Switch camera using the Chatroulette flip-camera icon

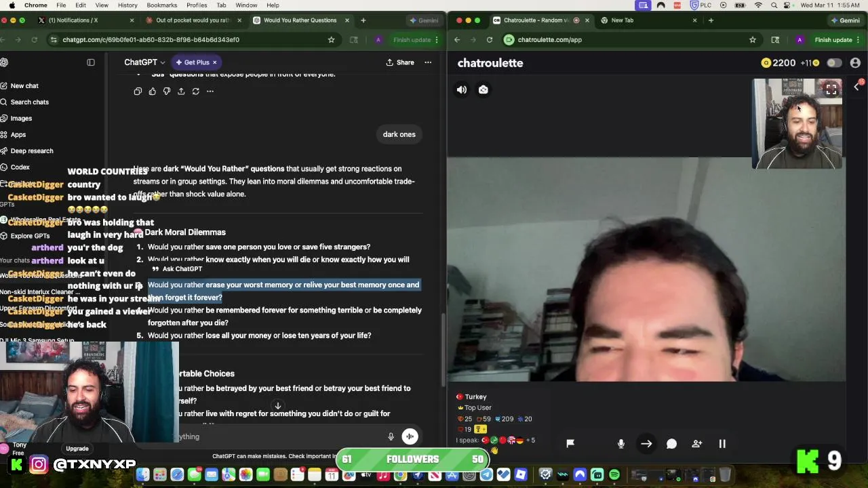tap(484, 89)
